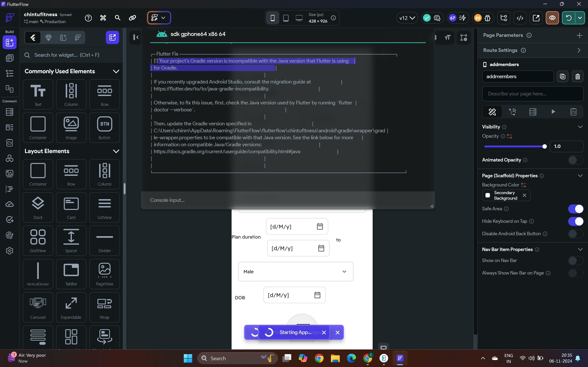588x367 pixels.
Task: Open the Male gender dropdown
Action: 295,271
